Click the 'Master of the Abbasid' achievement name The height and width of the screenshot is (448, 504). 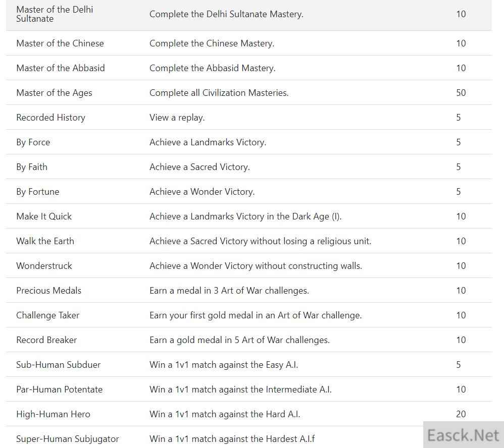coord(60,68)
